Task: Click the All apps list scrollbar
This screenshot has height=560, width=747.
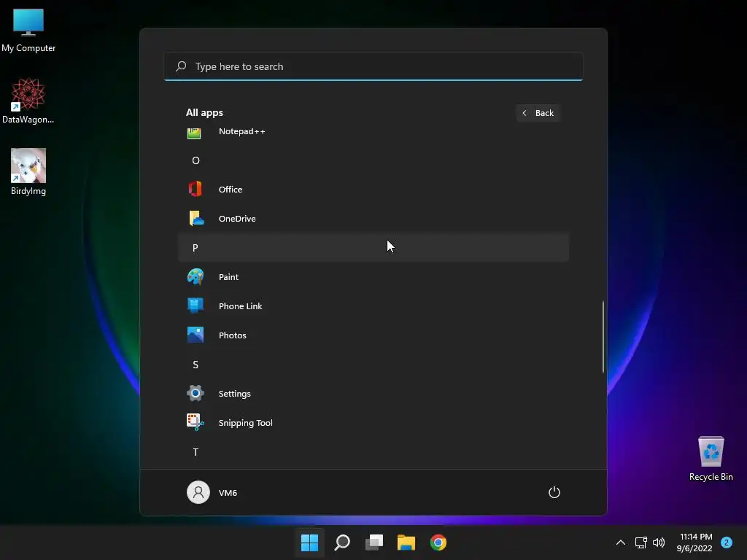Action: (603, 336)
